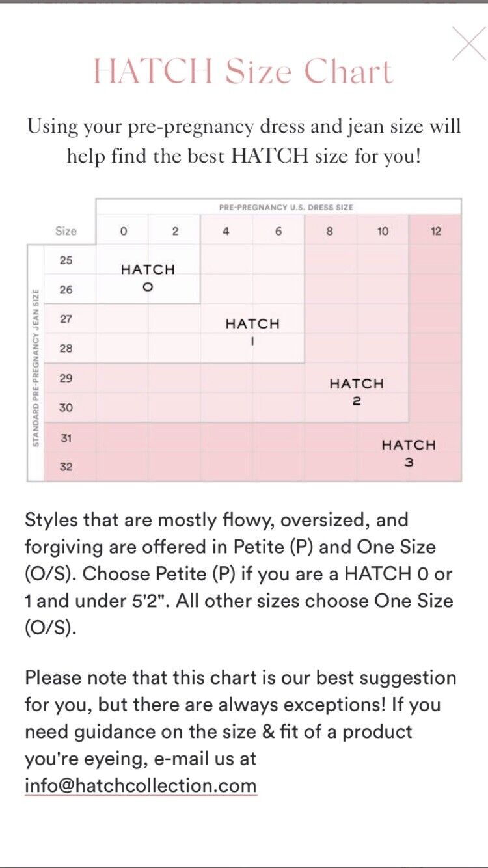Click dress size 12 column header
The width and height of the screenshot is (488, 868).
click(x=435, y=231)
